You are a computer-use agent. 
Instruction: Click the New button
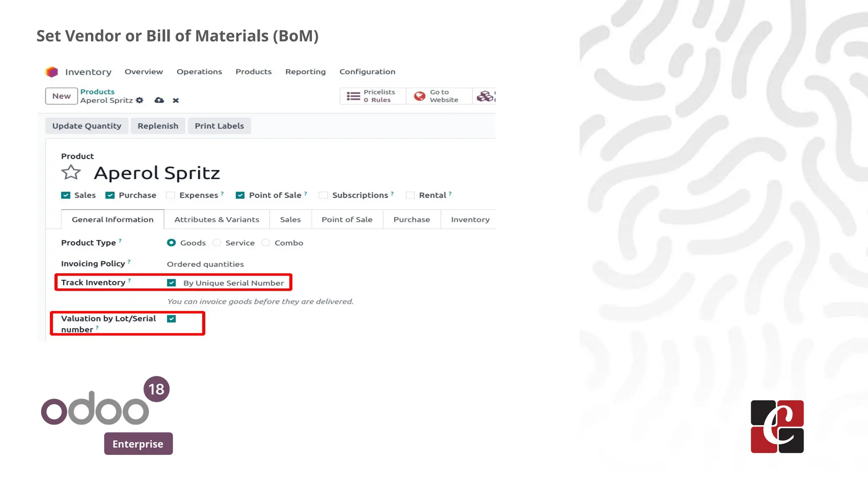coord(61,96)
